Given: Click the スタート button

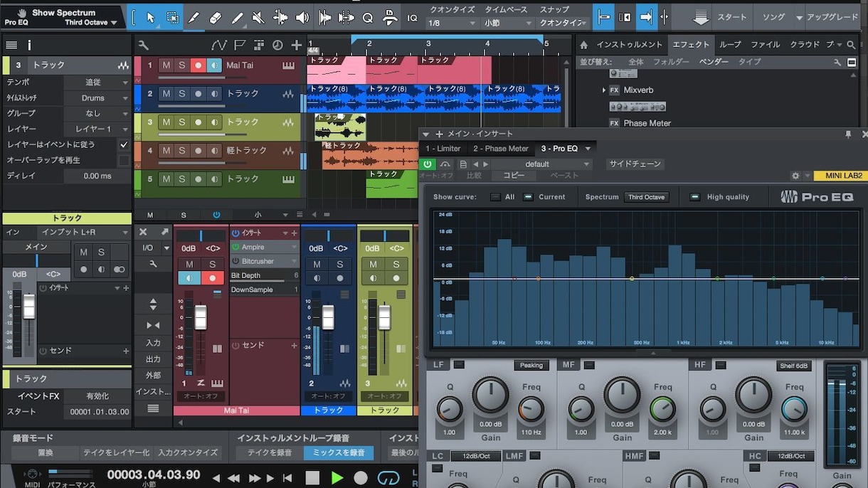Looking at the screenshot, I should point(732,17).
